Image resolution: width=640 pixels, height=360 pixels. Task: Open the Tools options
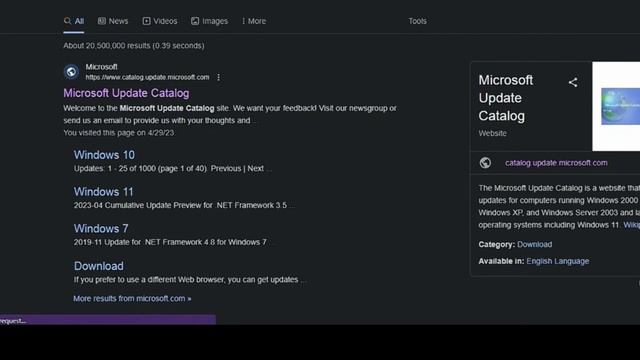[417, 21]
